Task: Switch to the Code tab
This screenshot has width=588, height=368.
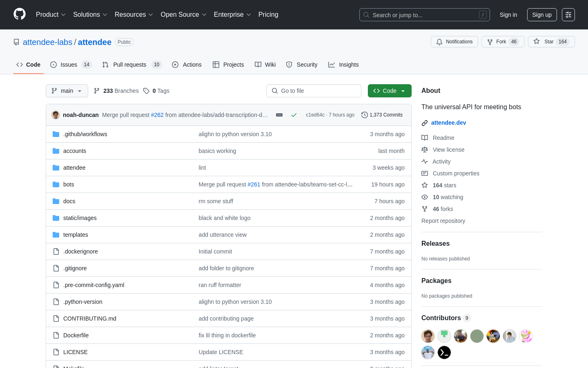Action: click(x=29, y=65)
